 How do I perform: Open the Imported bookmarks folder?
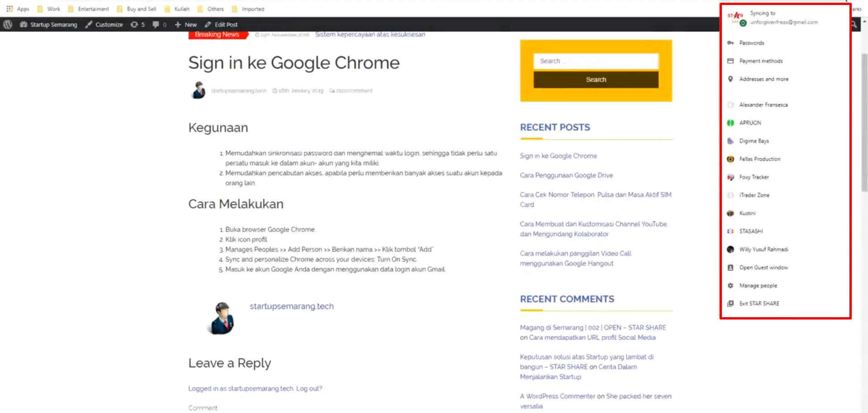(x=248, y=9)
